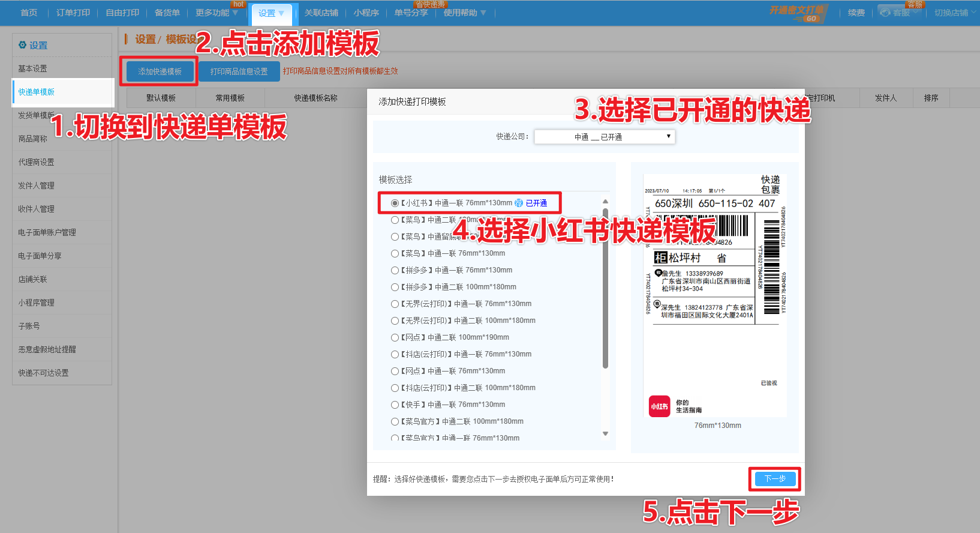Open 收件人管理 in sidebar
980x533 pixels.
pos(62,209)
